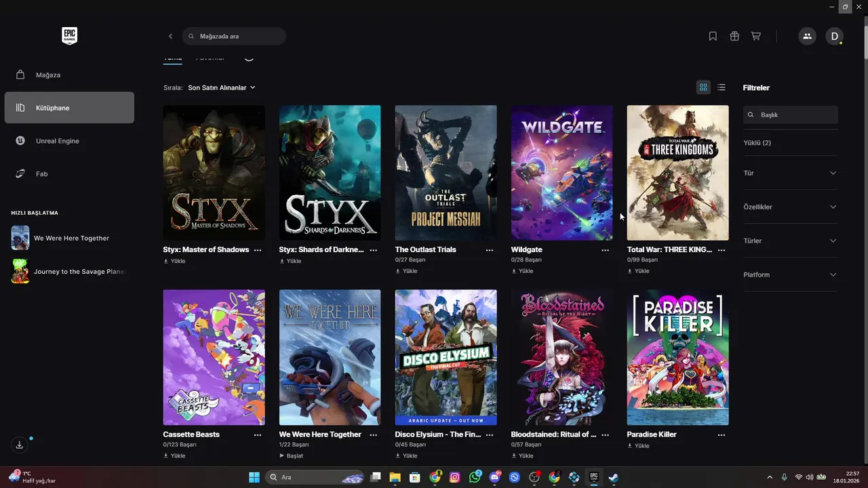Screen dimensions: 868x488
Task: Open the Wildgate cover art
Action: (x=562, y=173)
